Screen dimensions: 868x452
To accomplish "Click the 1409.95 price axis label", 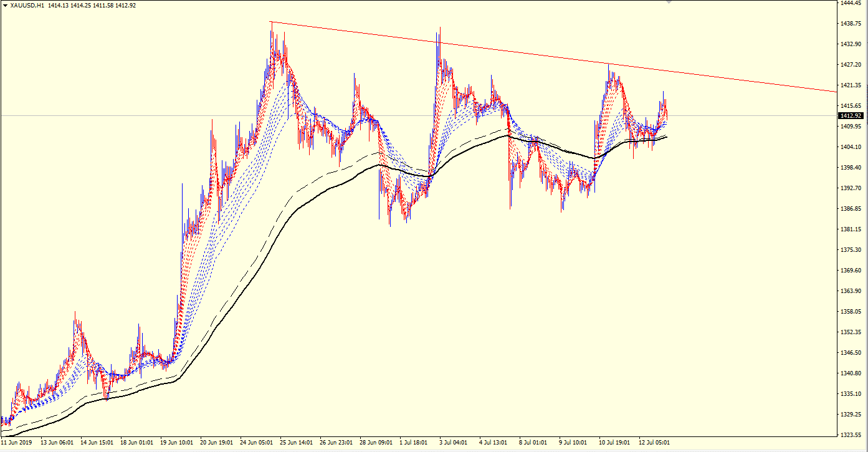I will [851, 127].
